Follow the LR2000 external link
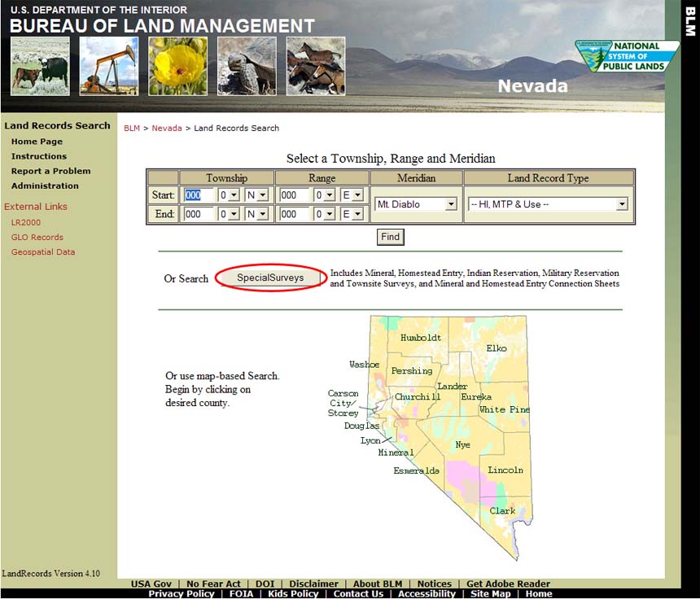The width and height of the screenshot is (700, 599). [26, 222]
